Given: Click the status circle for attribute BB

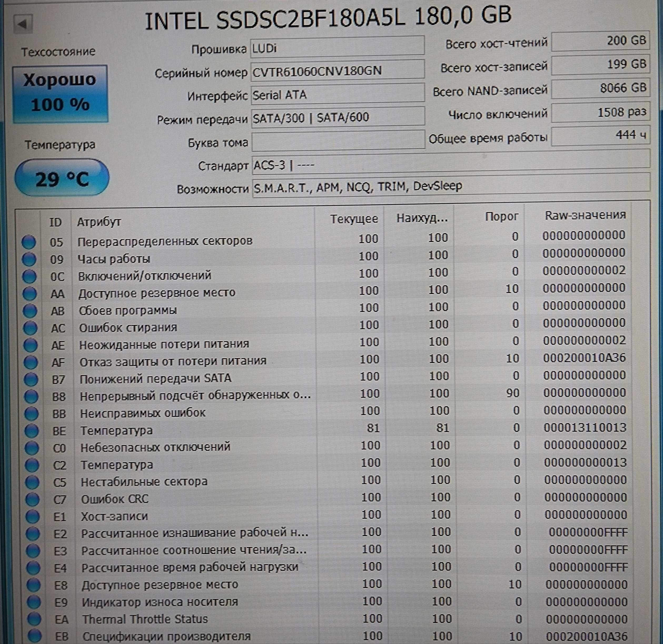Looking at the screenshot, I should click(32, 414).
